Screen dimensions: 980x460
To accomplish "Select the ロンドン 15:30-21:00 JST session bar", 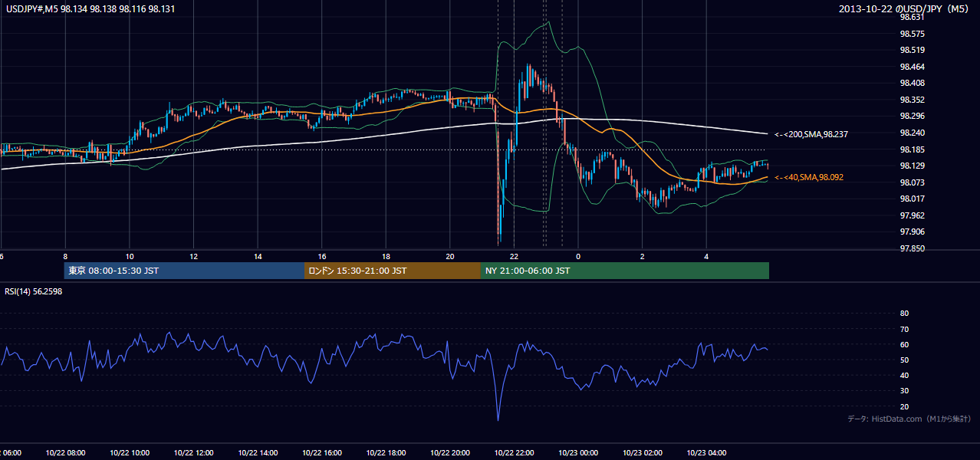I will click(x=393, y=271).
